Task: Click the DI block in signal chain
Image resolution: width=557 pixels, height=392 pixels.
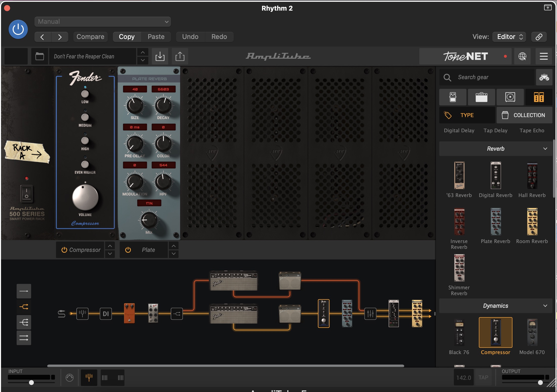Action: click(106, 314)
